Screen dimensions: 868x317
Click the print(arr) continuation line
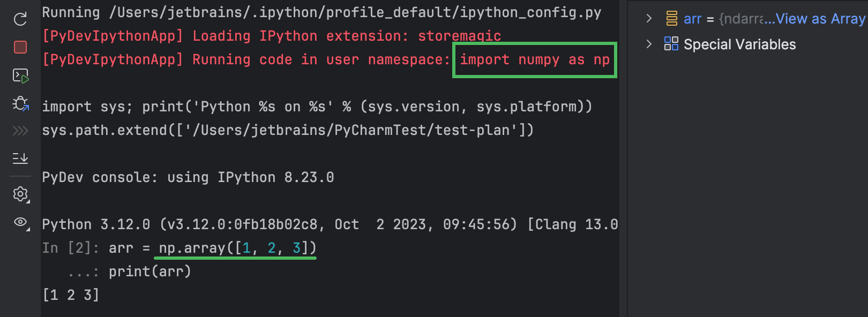tap(149, 271)
